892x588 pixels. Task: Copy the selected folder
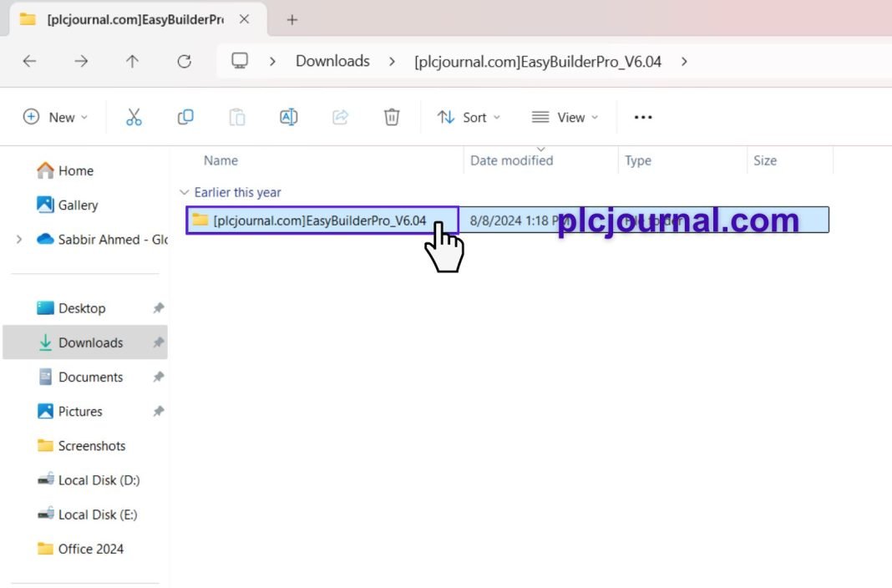pyautogui.click(x=185, y=117)
